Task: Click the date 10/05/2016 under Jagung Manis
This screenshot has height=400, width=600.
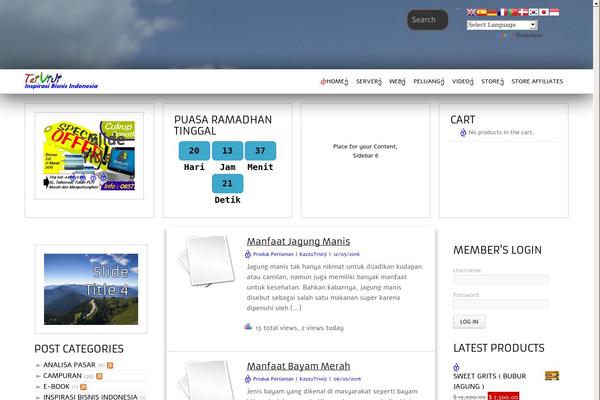Action: [346, 254]
